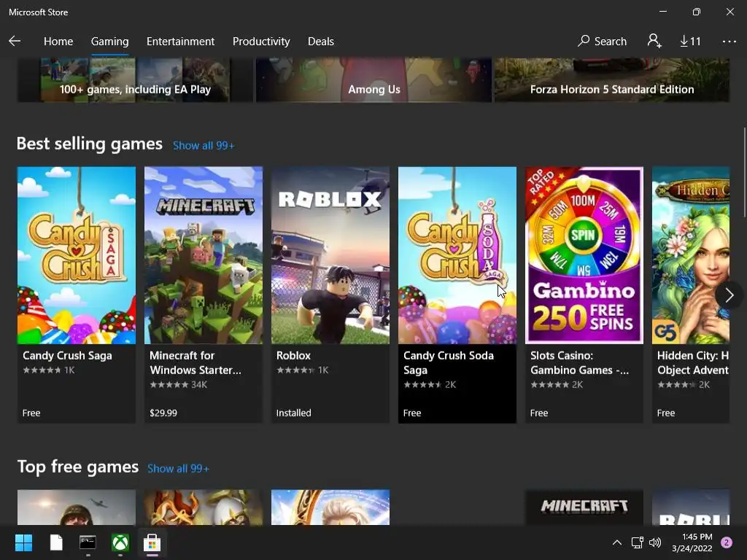The height and width of the screenshot is (560, 747).
Task: Click the sign-in account icon
Action: coord(654,41)
